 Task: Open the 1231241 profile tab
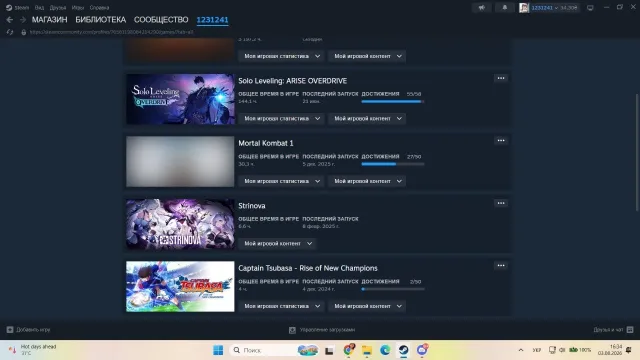[x=212, y=20]
